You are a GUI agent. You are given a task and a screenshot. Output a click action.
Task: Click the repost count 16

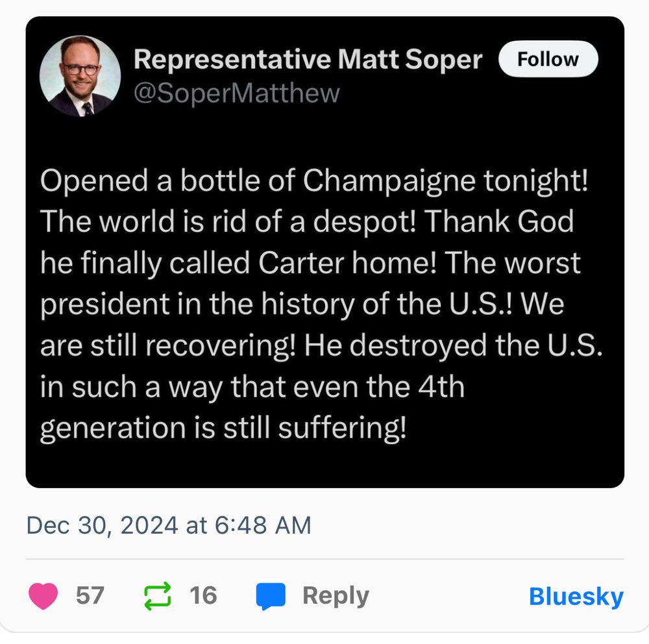[203, 596]
